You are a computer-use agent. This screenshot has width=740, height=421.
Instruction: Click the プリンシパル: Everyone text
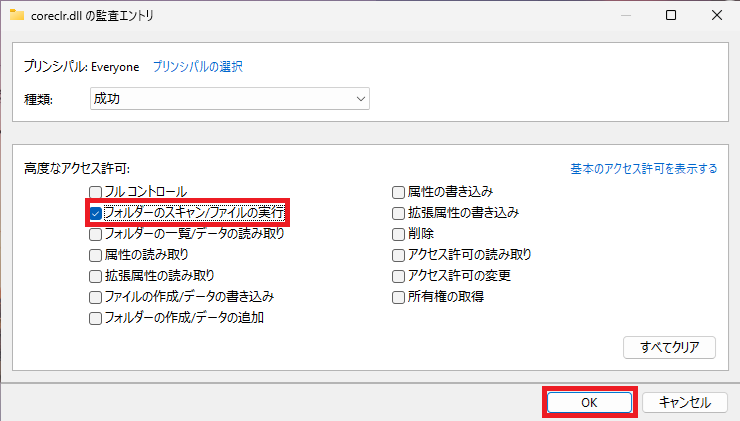(x=82, y=67)
